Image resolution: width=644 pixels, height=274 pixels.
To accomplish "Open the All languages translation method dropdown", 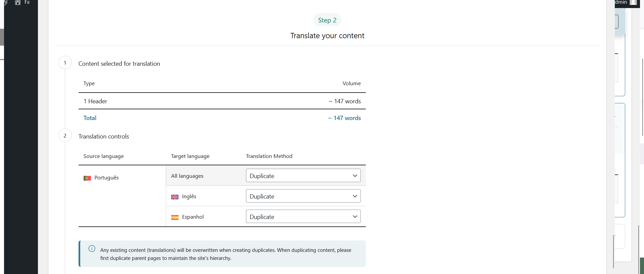I will (x=303, y=176).
